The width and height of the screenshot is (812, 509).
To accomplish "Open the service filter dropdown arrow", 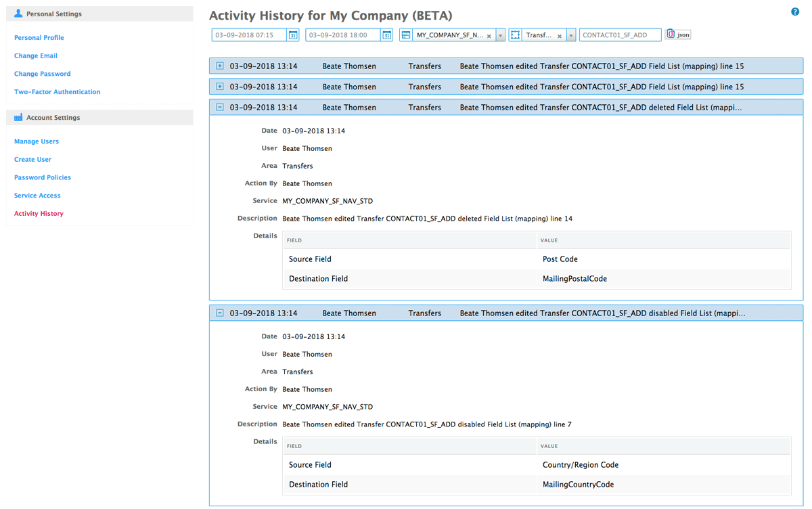I will click(x=501, y=35).
